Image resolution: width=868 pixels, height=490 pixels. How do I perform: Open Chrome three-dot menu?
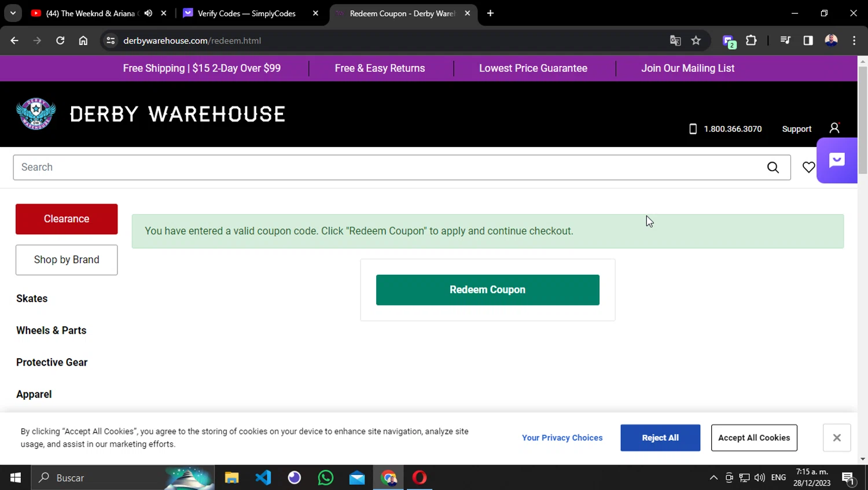854,40
